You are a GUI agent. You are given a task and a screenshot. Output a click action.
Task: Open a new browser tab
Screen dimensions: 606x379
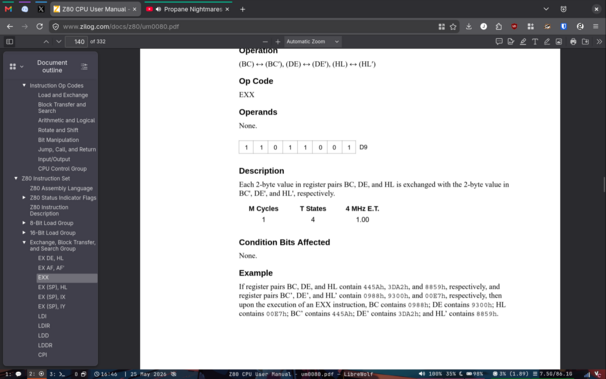pos(243,9)
